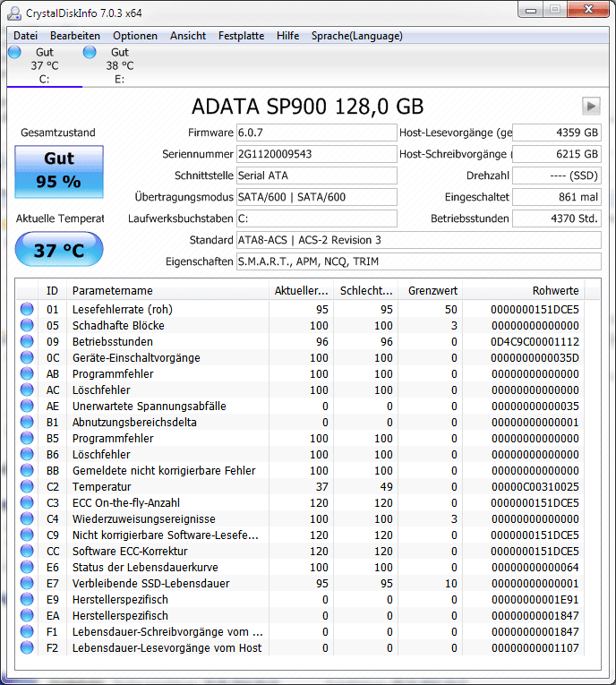Click status orb of Geräte-Einschaltvorgänge row

(27, 357)
